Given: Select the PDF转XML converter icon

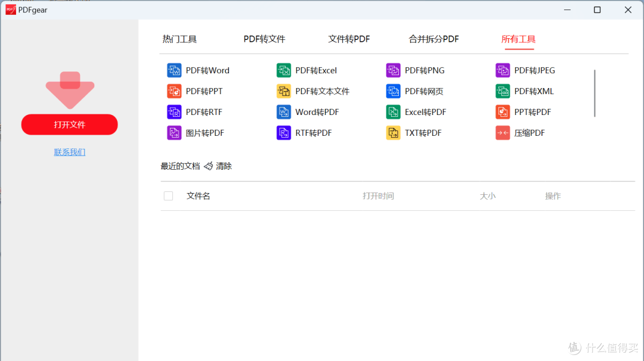Looking at the screenshot, I should tap(503, 91).
